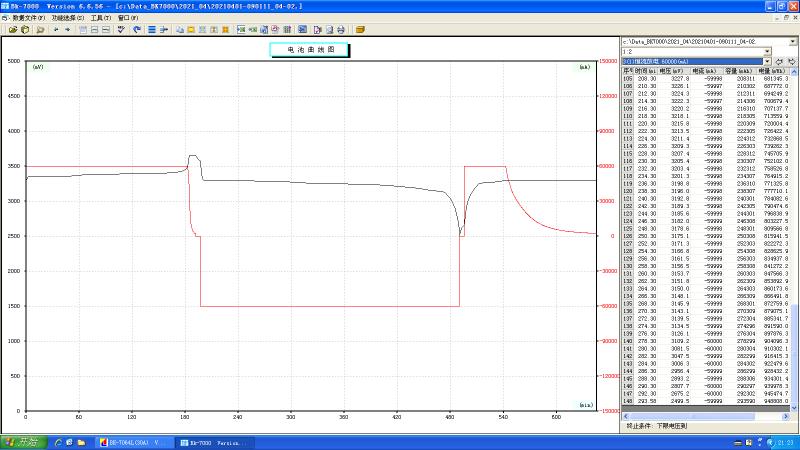The height and width of the screenshot is (450, 800).
Task: Click the left arrow back icon in toolbar
Action: (56, 30)
